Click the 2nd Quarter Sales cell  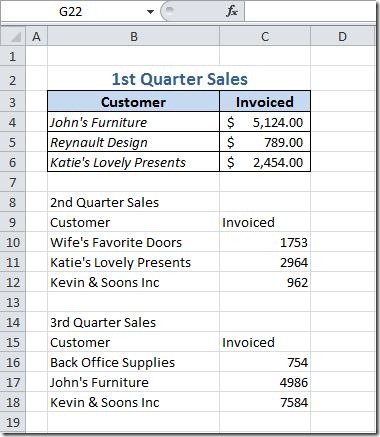(133, 202)
